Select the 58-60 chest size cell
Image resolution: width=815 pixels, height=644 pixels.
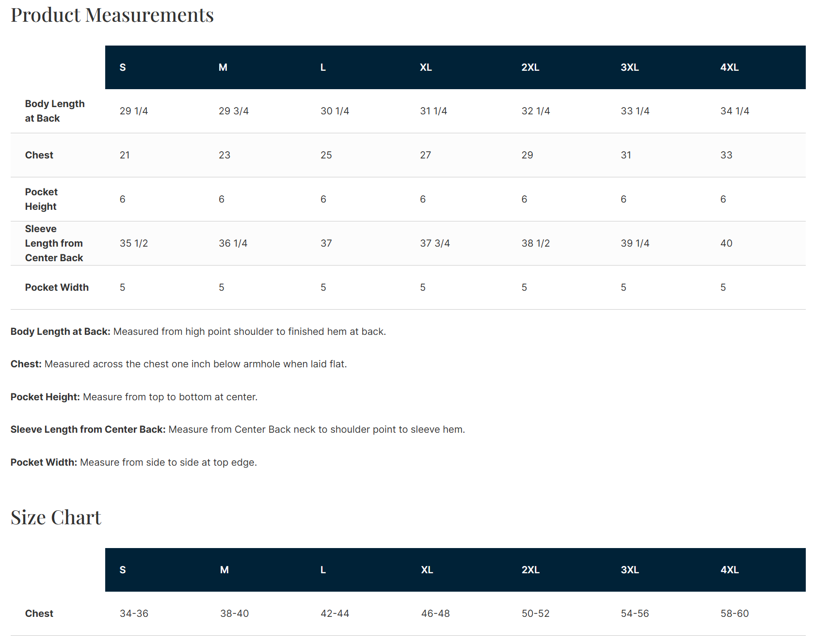tap(734, 613)
